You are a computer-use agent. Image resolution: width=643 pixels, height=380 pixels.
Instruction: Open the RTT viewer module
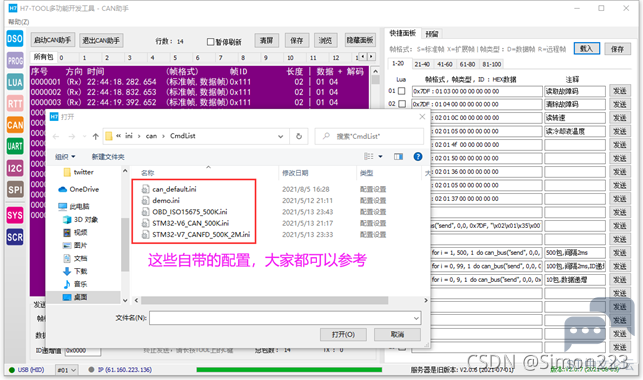(15, 103)
